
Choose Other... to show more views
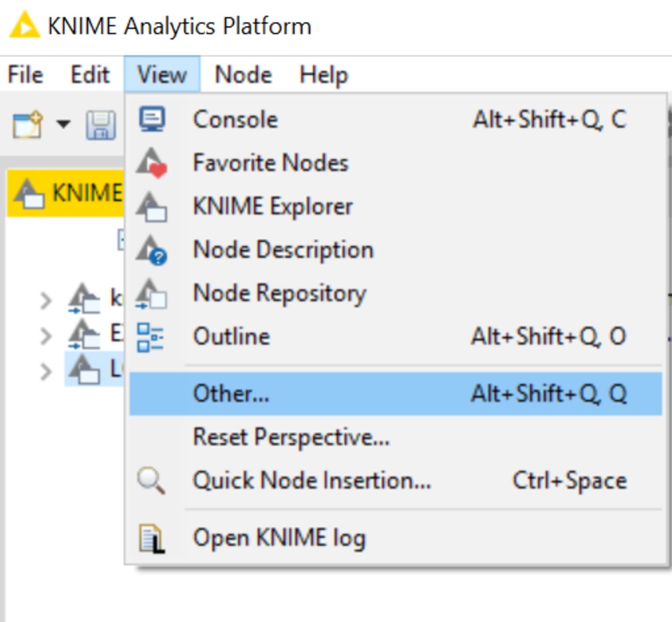click(x=395, y=394)
